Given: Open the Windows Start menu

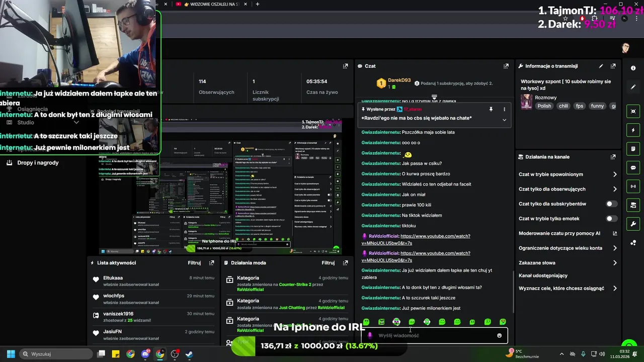Looking at the screenshot, I should [x=11, y=354].
